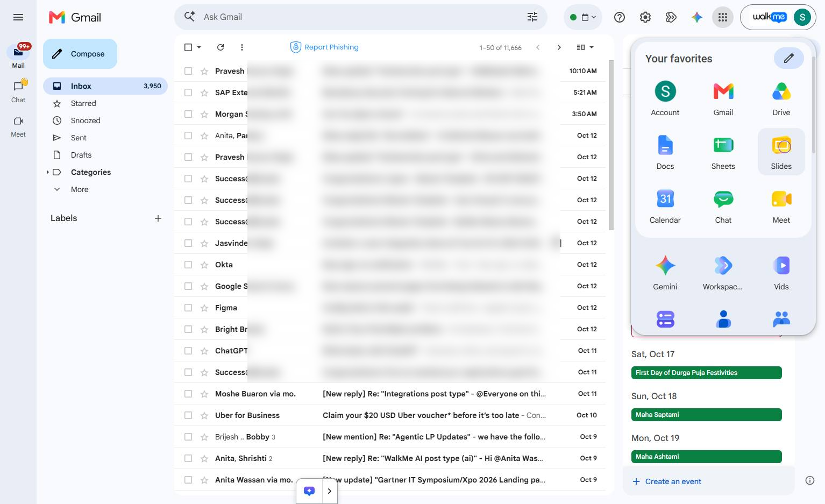
Task: Launch the Sheets app
Action: [723, 152]
